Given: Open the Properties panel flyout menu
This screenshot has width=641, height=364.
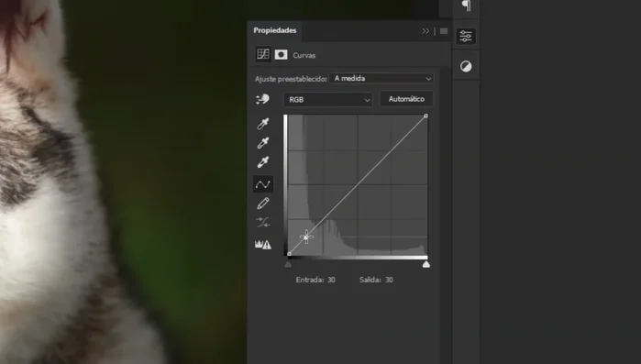Looking at the screenshot, I should (444, 31).
